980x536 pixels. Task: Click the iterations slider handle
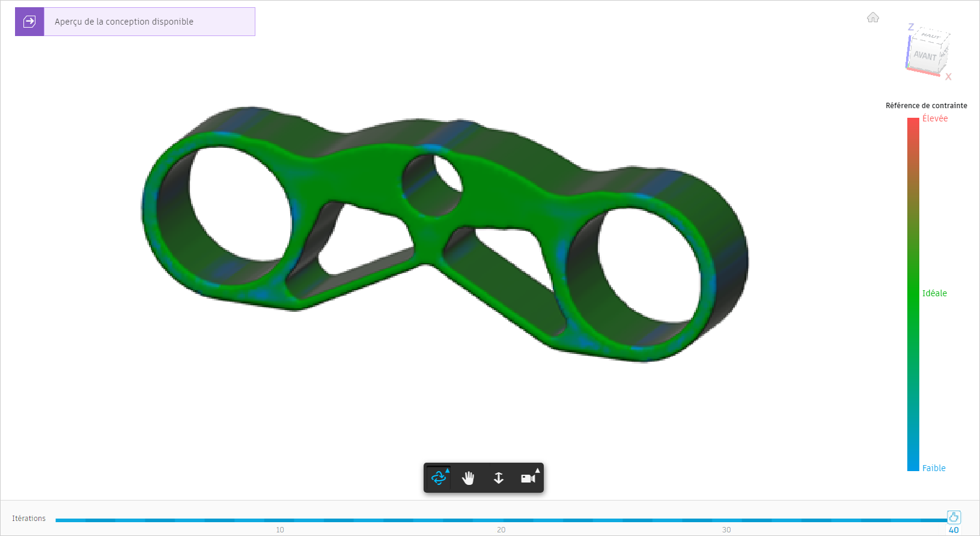pos(954,517)
